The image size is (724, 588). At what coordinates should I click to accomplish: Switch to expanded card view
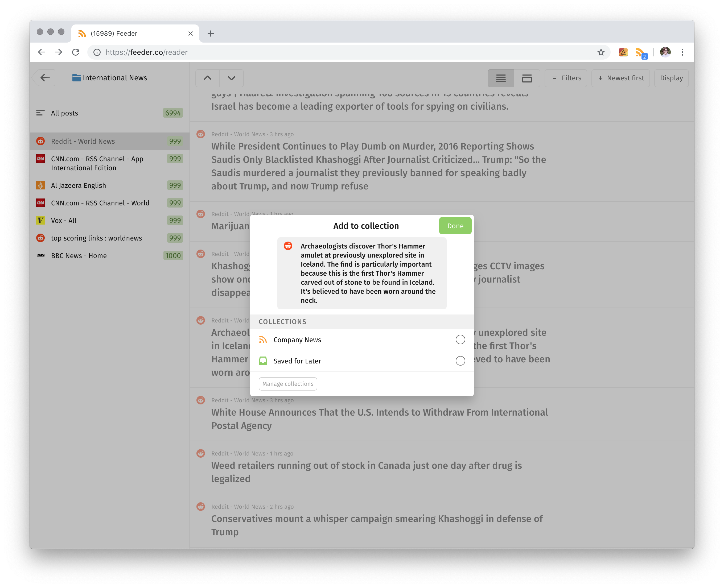point(527,78)
